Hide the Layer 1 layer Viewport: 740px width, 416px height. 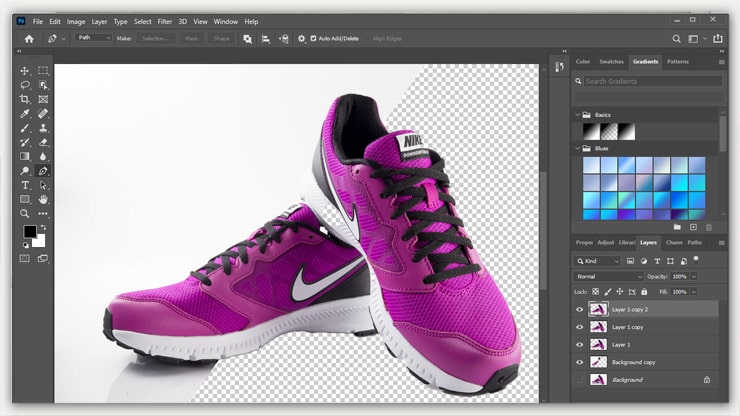pos(580,345)
